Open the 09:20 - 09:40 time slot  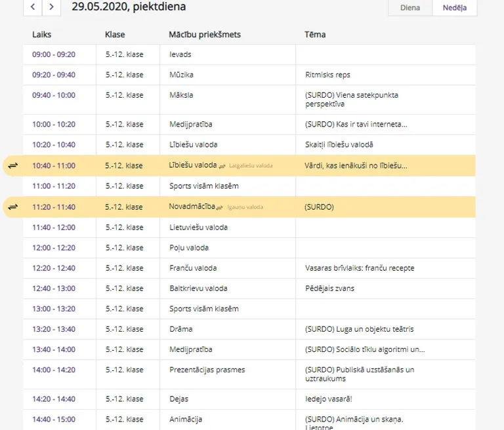pos(54,75)
